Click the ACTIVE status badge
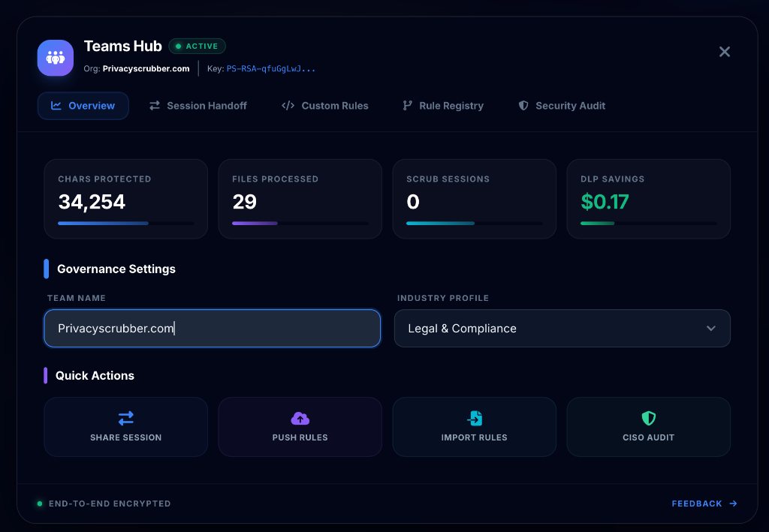769x532 pixels. (x=198, y=46)
